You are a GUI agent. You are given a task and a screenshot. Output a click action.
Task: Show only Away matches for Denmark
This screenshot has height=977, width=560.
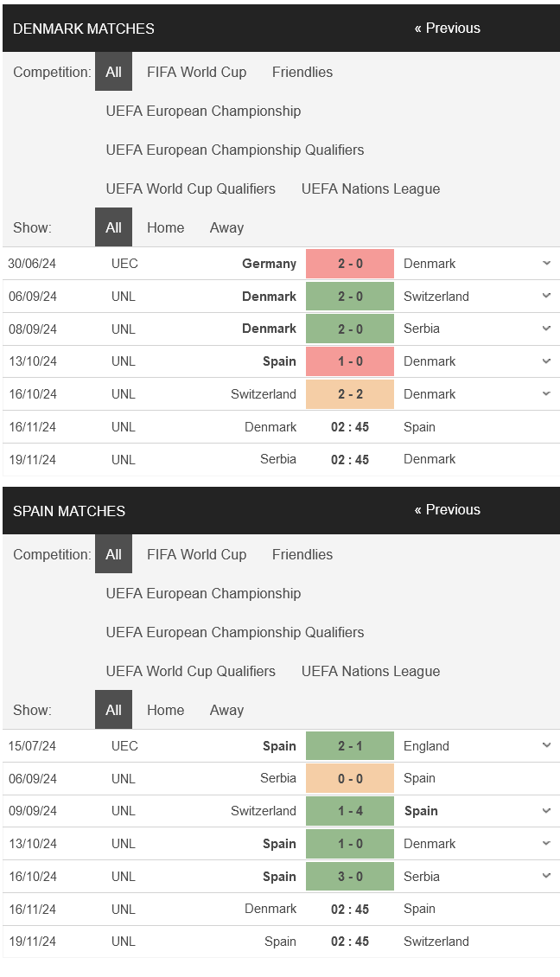(226, 228)
